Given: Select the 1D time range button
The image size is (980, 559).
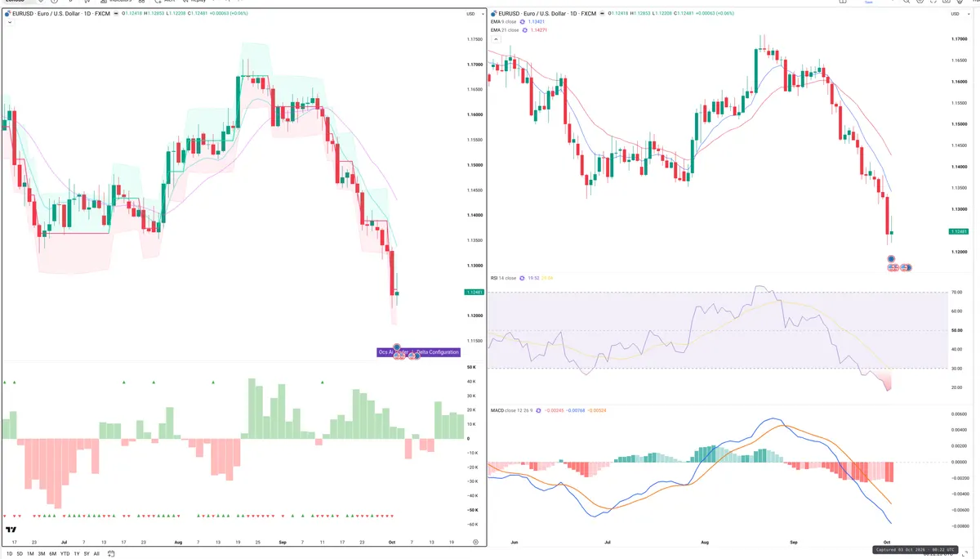Looking at the screenshot, I should (9, 553).
